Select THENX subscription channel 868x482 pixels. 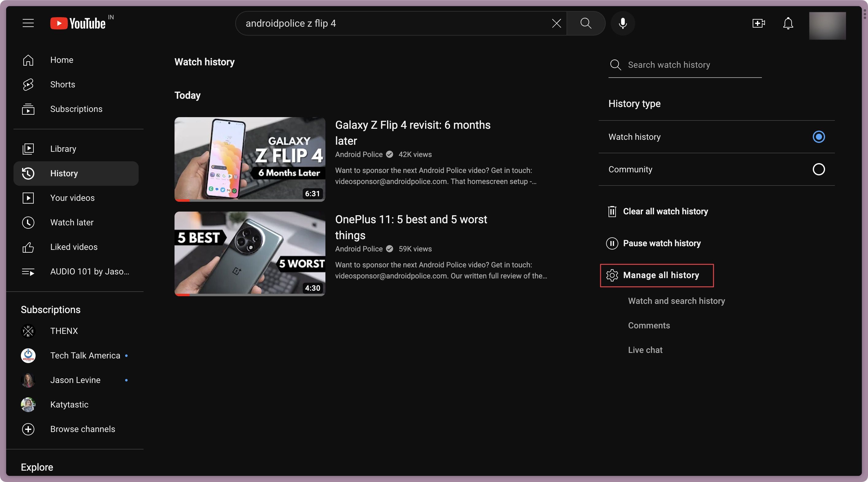[63, 331]
